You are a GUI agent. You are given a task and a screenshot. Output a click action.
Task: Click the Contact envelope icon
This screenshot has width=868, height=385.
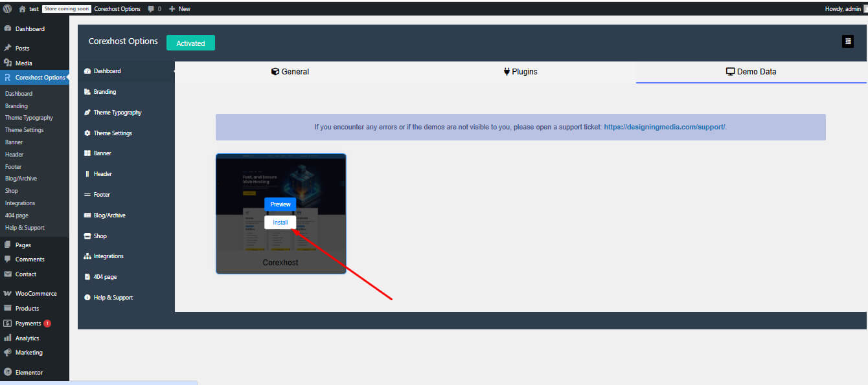pos(8,274)
